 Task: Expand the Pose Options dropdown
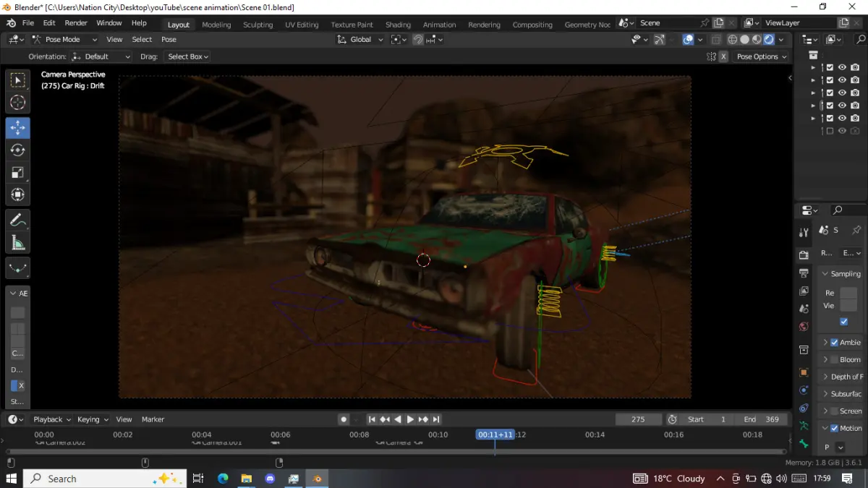coord(762,56)
